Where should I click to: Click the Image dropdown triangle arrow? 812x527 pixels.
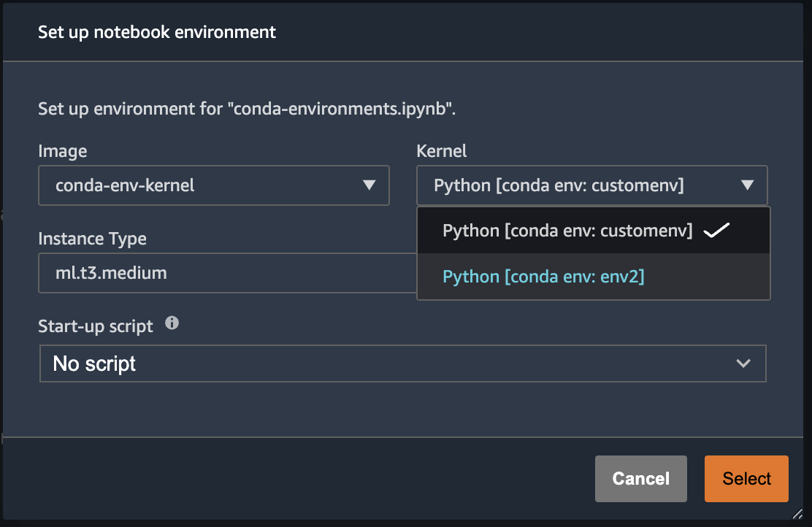tap(369, 185)
